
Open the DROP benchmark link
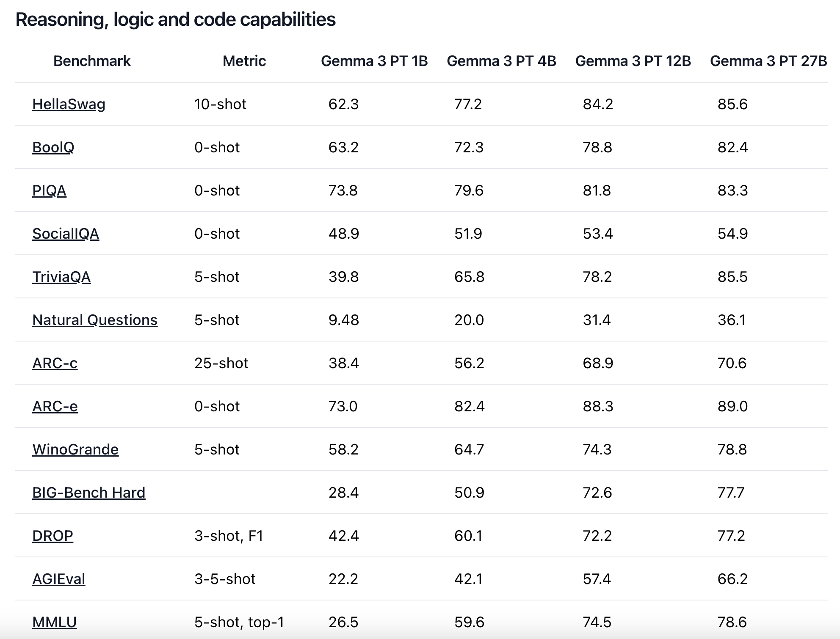(52, 536)
